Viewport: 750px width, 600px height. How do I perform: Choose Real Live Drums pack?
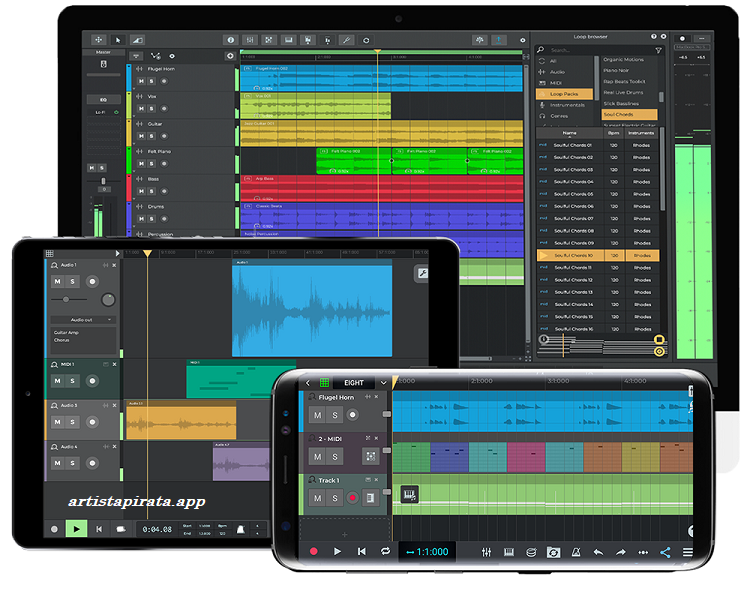point(629,93)
